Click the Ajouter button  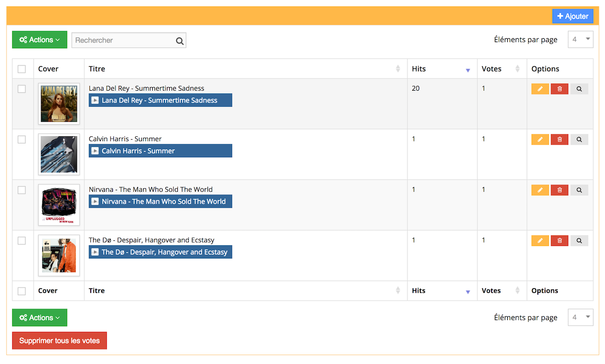(573, 16)
